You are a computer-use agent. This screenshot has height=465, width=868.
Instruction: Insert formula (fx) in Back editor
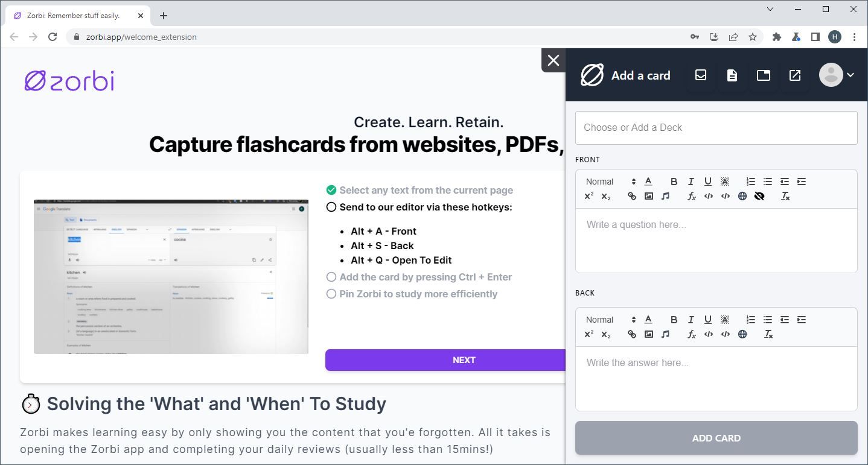(692, 334)
